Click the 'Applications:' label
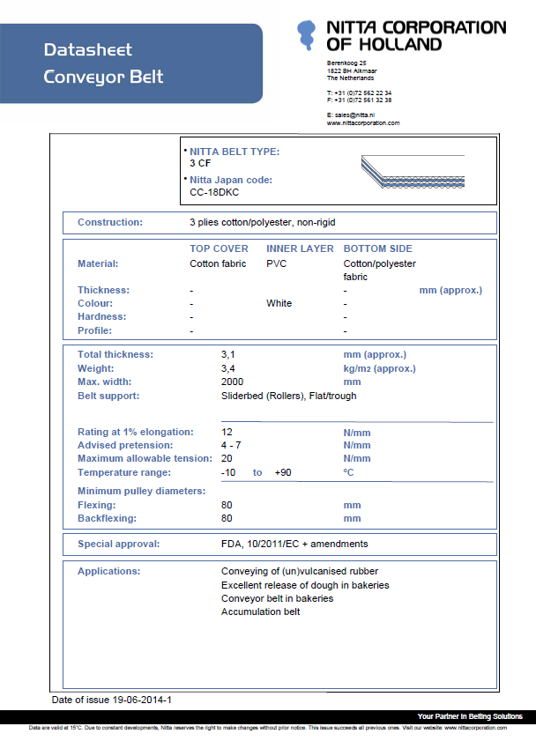Image resolution: width=536 pixels, height=756 pixels. click(109, 571)
